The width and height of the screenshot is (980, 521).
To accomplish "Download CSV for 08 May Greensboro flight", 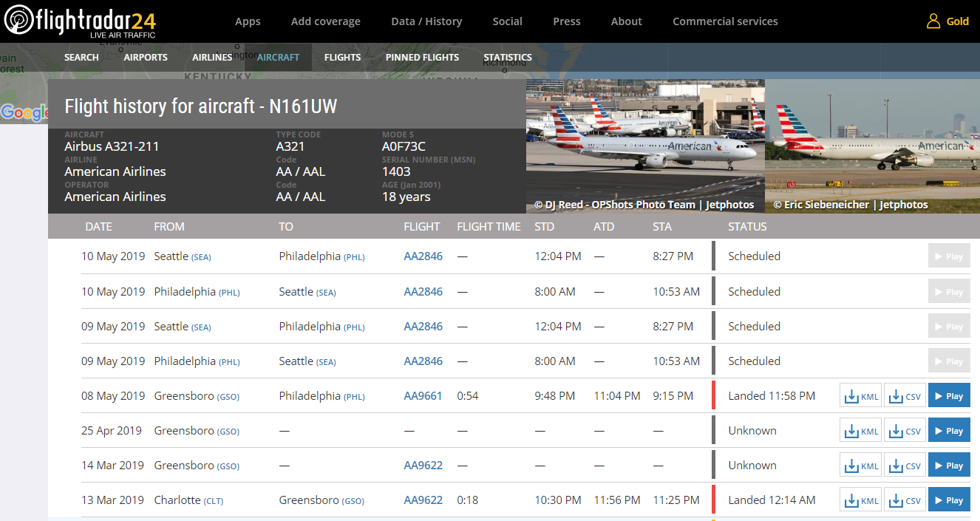I will click(x=905, y=396).
